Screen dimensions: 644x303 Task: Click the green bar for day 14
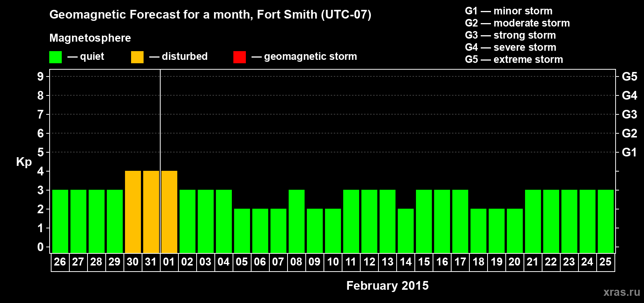click(406, 231)
